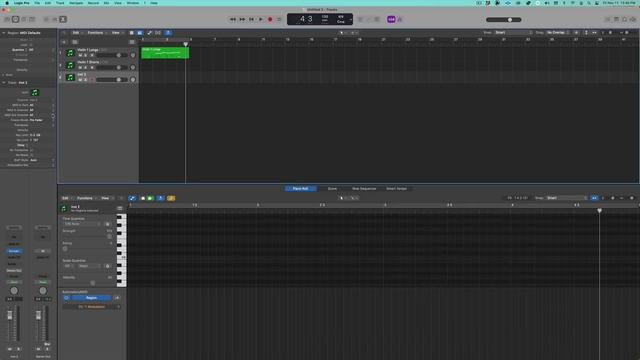The image size is (640, 360).
Task: Switch to the Score editor tab
Action: click(332, 189)
